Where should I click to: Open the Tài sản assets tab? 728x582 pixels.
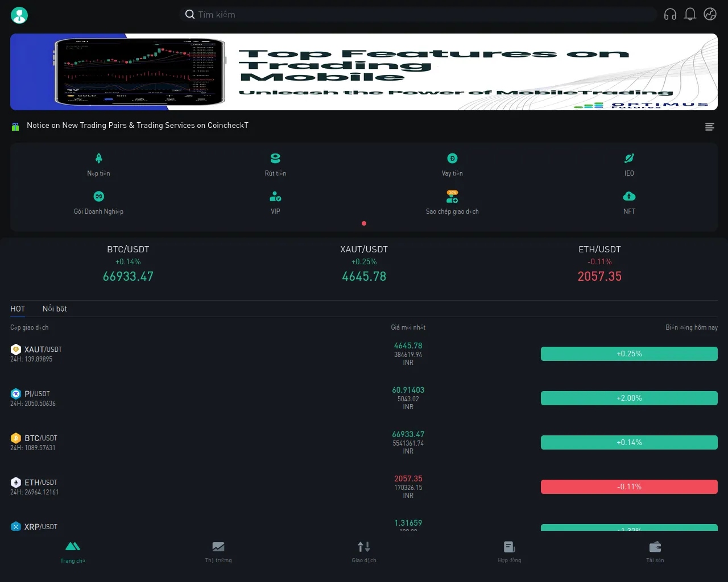coord(655,552)
